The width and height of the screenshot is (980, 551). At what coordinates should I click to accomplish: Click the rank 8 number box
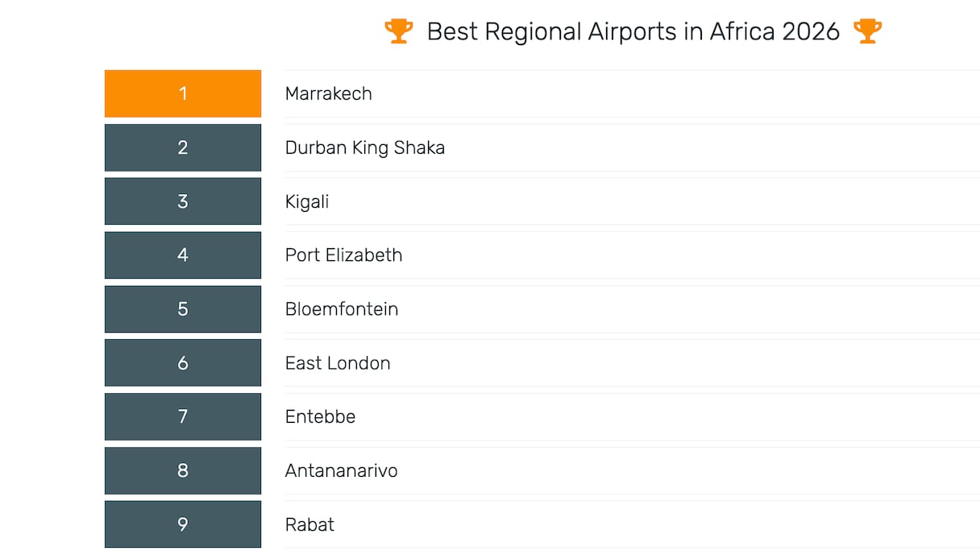coord(183,470)
